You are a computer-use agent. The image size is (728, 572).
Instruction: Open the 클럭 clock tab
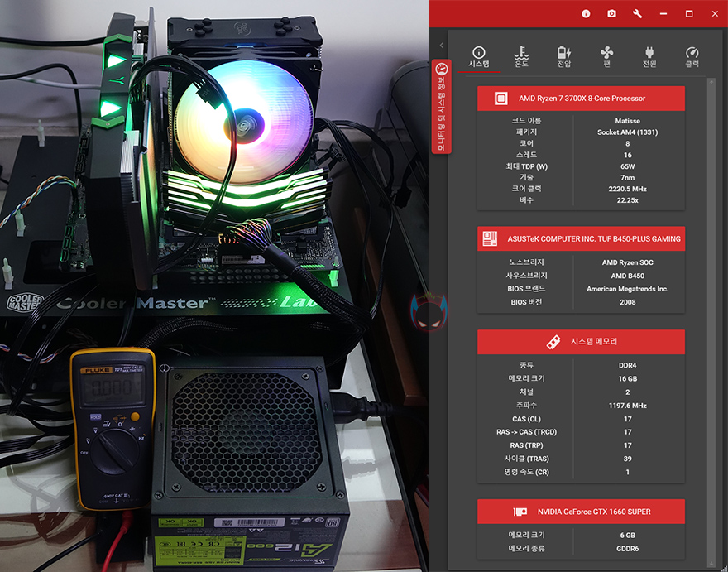[692, 57]
